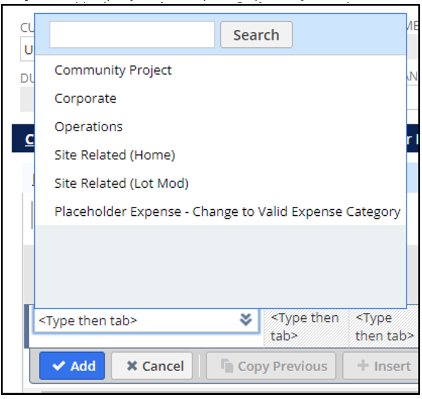Click the Insert button
The height and width of the screenshot is (399, 422).
tap(381, 366)
